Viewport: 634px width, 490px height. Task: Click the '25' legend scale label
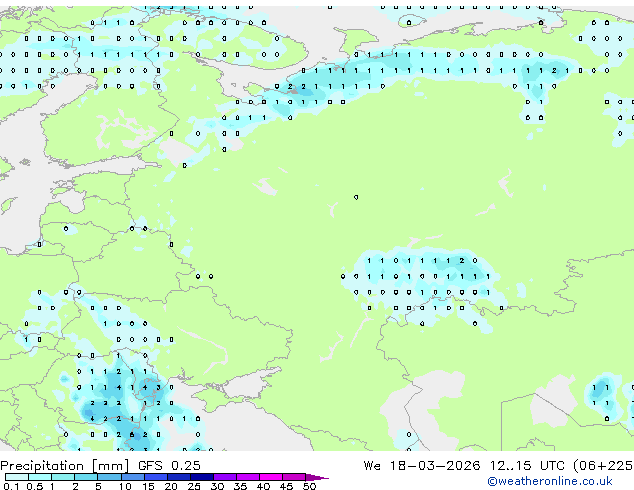click(194, 486)
